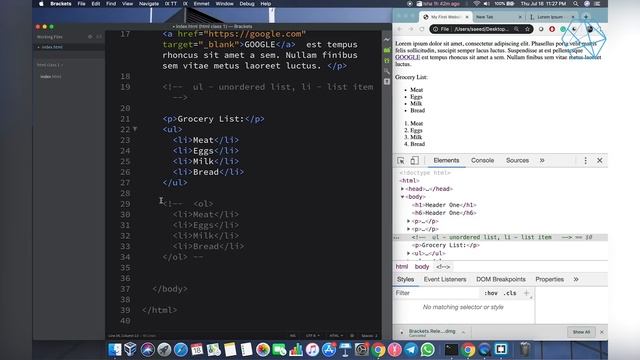The width and height of the screenshot is (640, 360).
Task: Open Finder from the Dock
Action: pyautogui.click(x=115, y=350)
